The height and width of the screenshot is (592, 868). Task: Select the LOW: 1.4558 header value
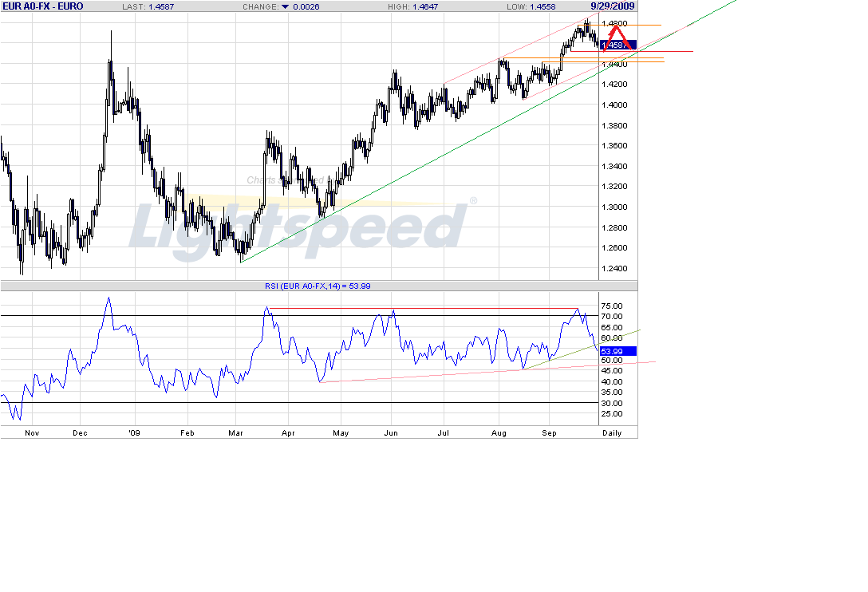coord(531,6)
